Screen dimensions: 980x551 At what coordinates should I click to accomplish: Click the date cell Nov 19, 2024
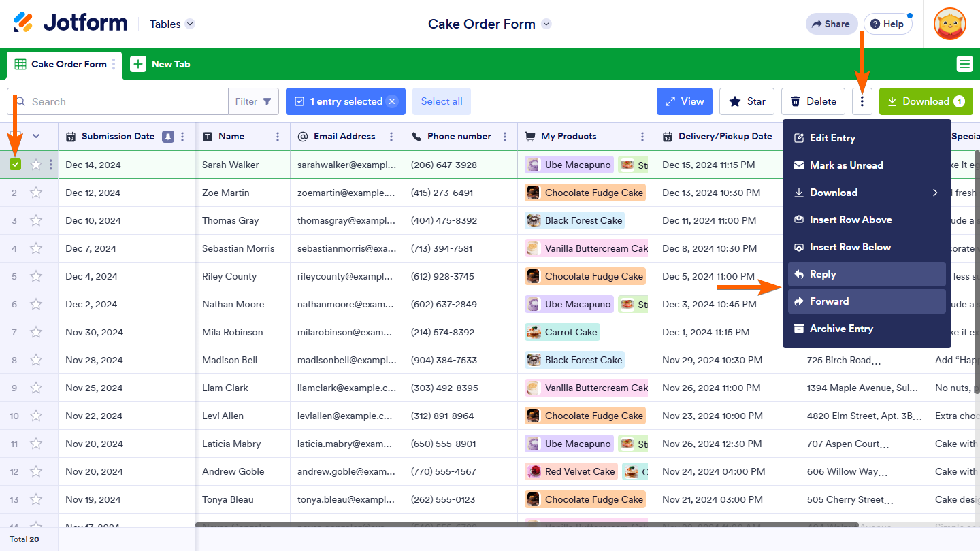pyautogui.click(x=127, y=499)
